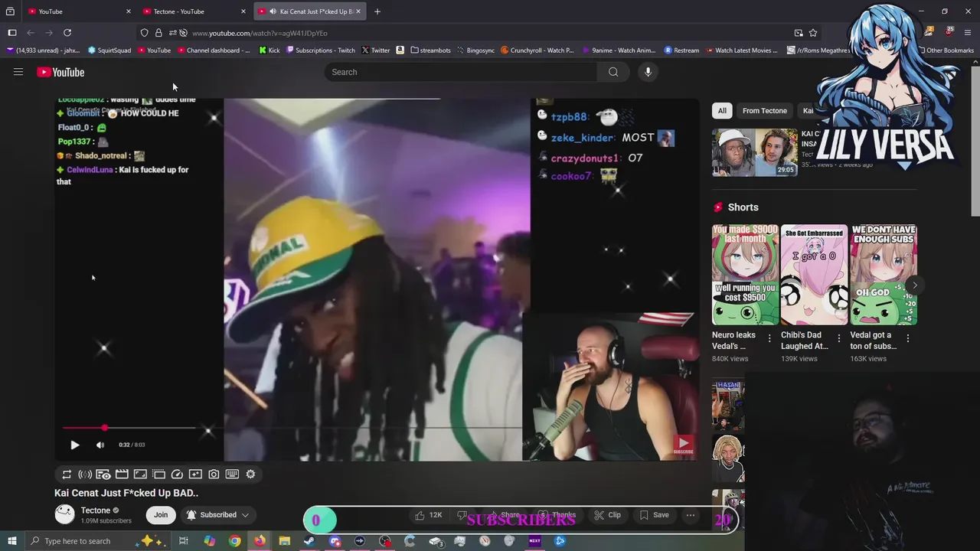Open options menu for Neuro leaks Vedal's short

769,338
